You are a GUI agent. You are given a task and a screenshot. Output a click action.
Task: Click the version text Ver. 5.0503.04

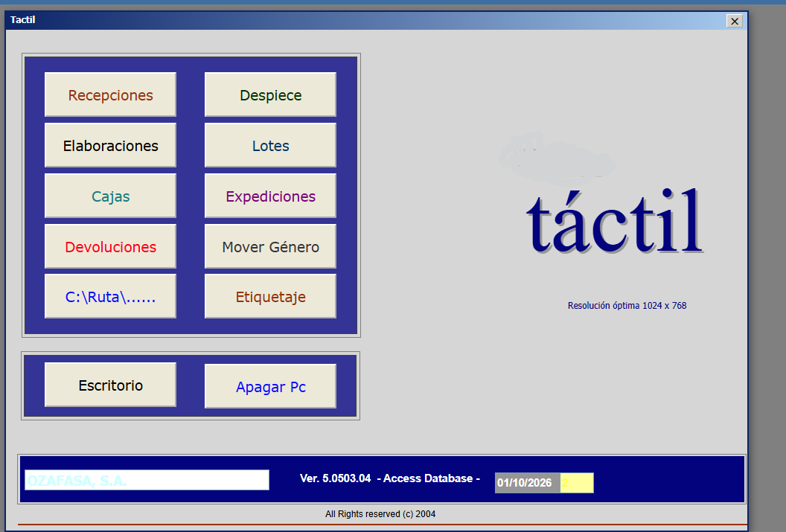(336, 478)
